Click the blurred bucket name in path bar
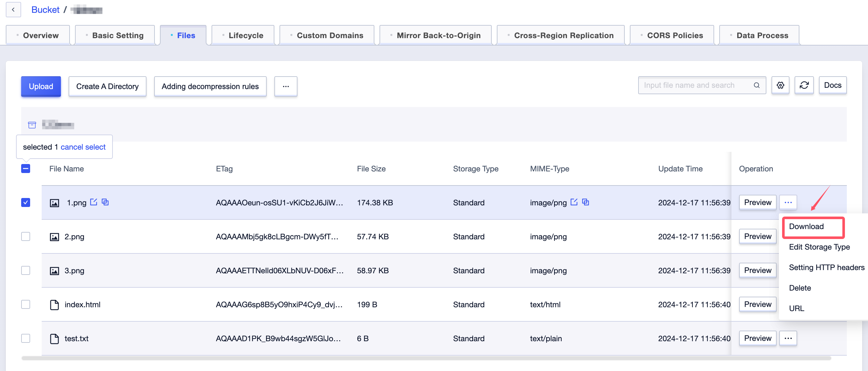Screen dimensions: 868x371 pos(58,125)
